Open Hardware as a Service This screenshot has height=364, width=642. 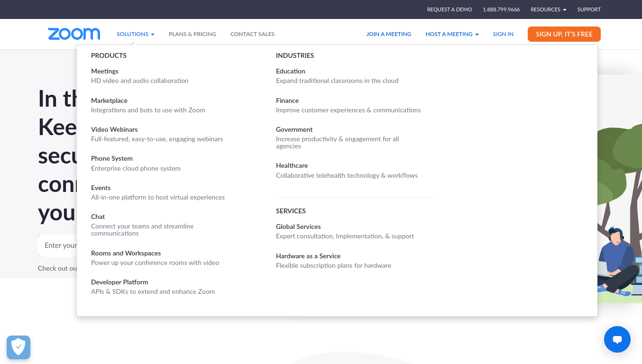pos(308,256)
